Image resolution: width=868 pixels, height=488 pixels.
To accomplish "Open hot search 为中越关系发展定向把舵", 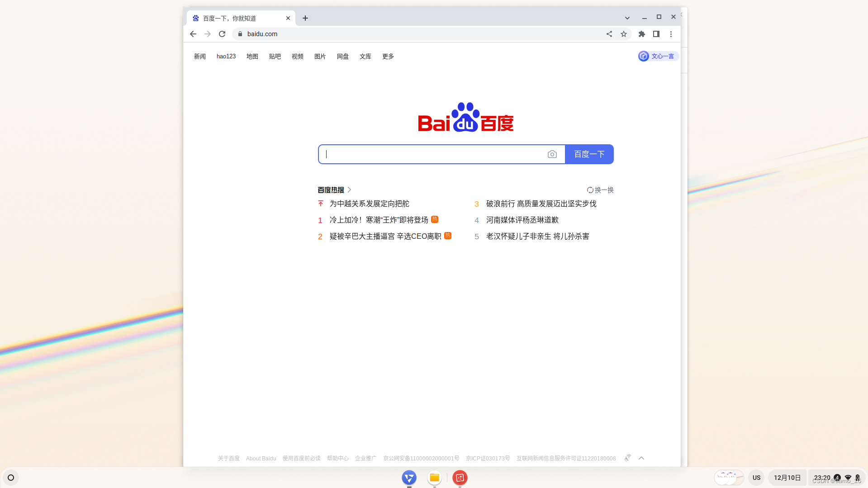I will click(370, 204).
